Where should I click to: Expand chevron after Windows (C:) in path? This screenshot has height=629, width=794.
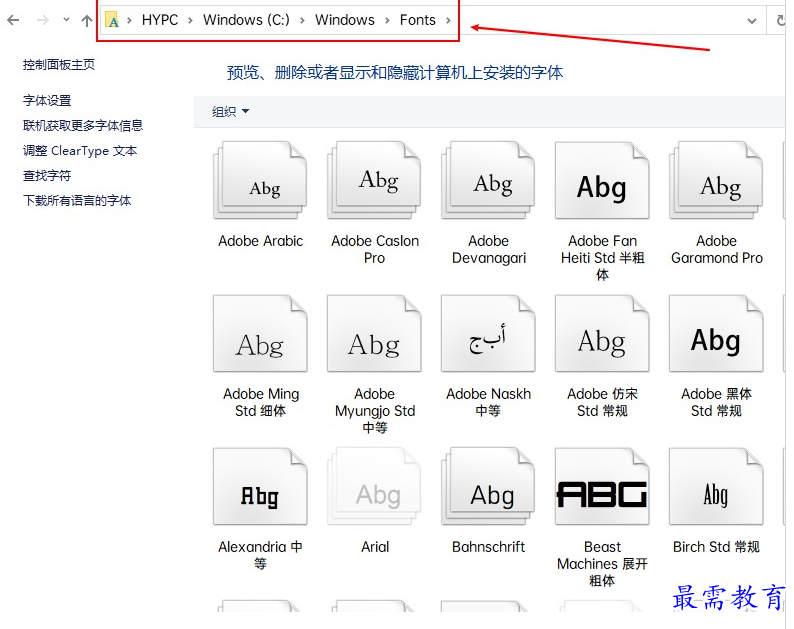click(x=302, y=20)
